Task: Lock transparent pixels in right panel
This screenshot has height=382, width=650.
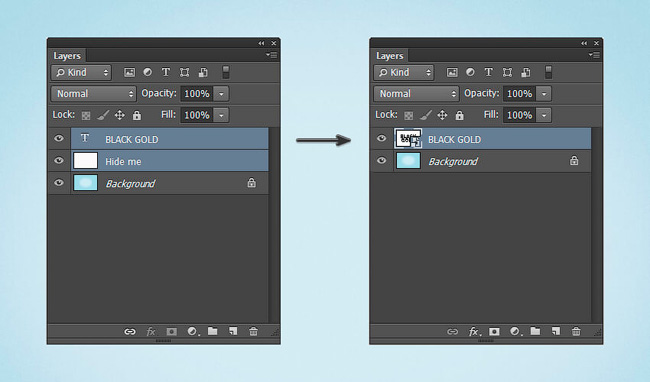Action: 409,116
